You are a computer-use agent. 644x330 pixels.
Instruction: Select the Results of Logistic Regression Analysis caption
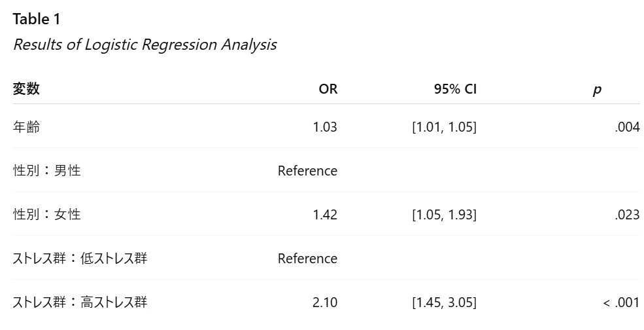145,45
